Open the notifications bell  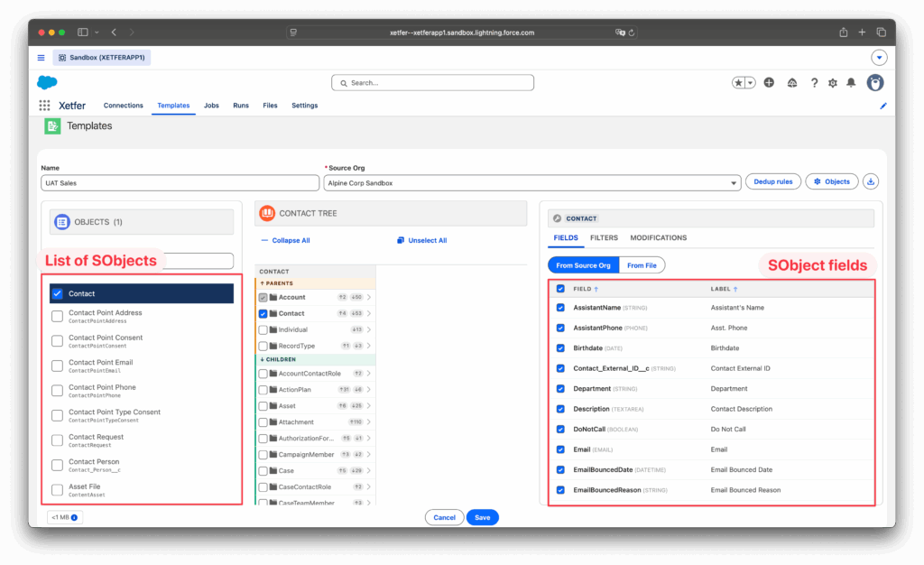pos(851,83)
